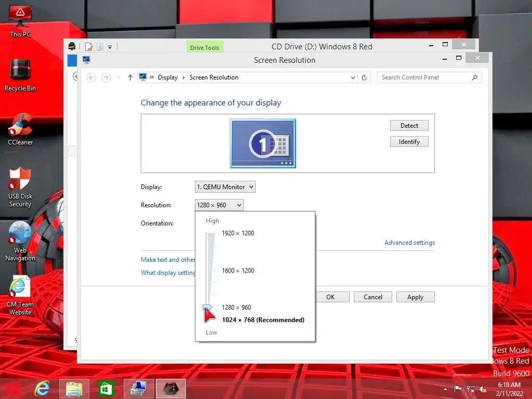Image resolution: width=532 pixels, height=399 pixels.
Task: Open File Explorer from taskbar
Action: coord(74,389)
